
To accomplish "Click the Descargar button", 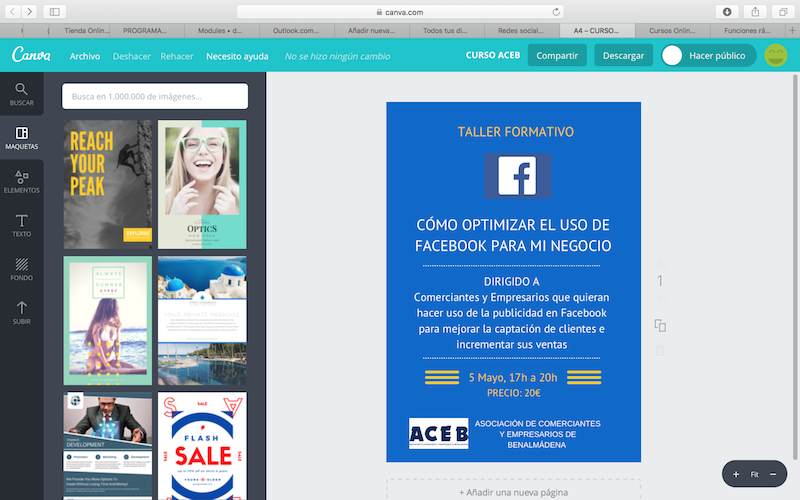I will tap(623, 55).
